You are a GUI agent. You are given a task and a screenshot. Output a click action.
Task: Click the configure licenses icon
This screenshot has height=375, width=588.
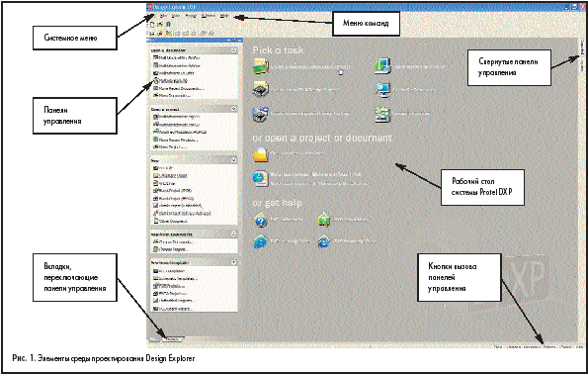pos(382,114)
